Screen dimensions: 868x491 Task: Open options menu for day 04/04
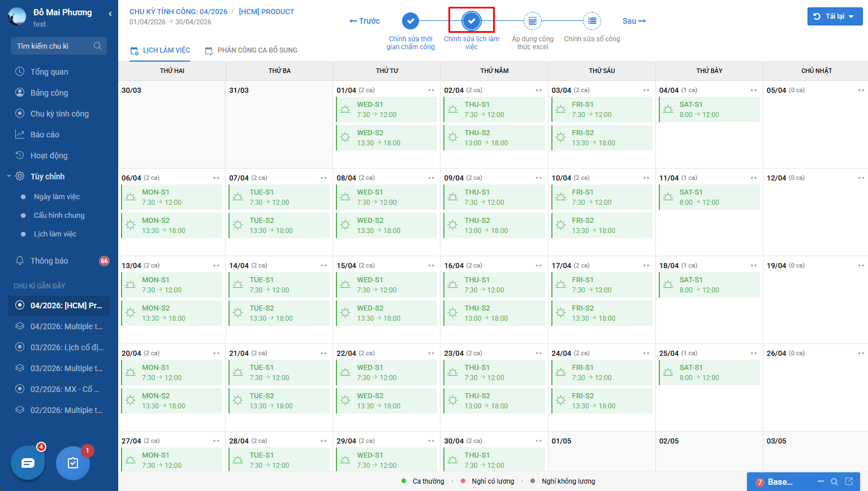pyautogui.click(x=754, y=91)
